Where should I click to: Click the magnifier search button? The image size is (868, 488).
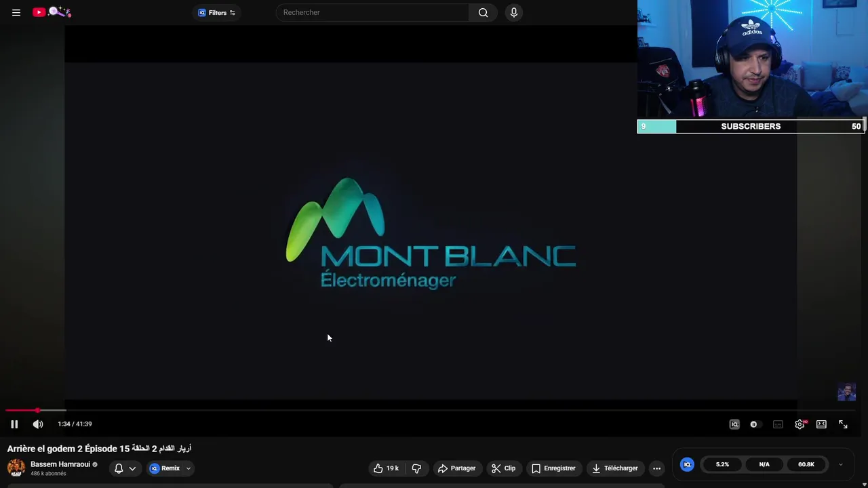click(483, 12)
